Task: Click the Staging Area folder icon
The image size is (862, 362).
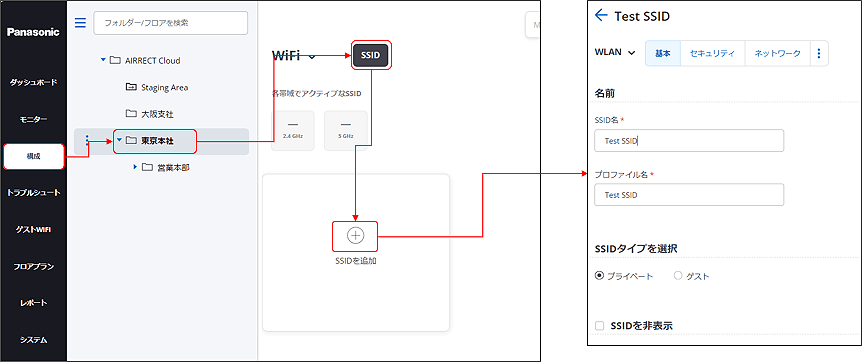Action: click(x=131, y=87)
